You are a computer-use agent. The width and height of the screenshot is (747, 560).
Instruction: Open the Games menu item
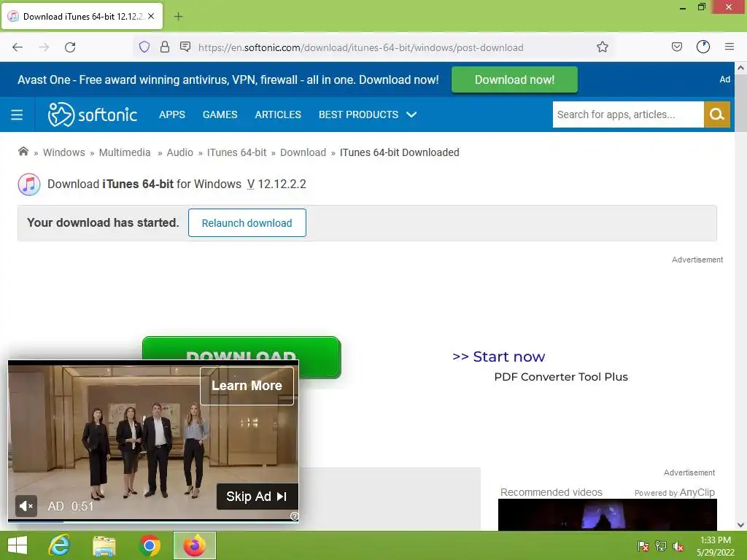(x=220, y=114)
